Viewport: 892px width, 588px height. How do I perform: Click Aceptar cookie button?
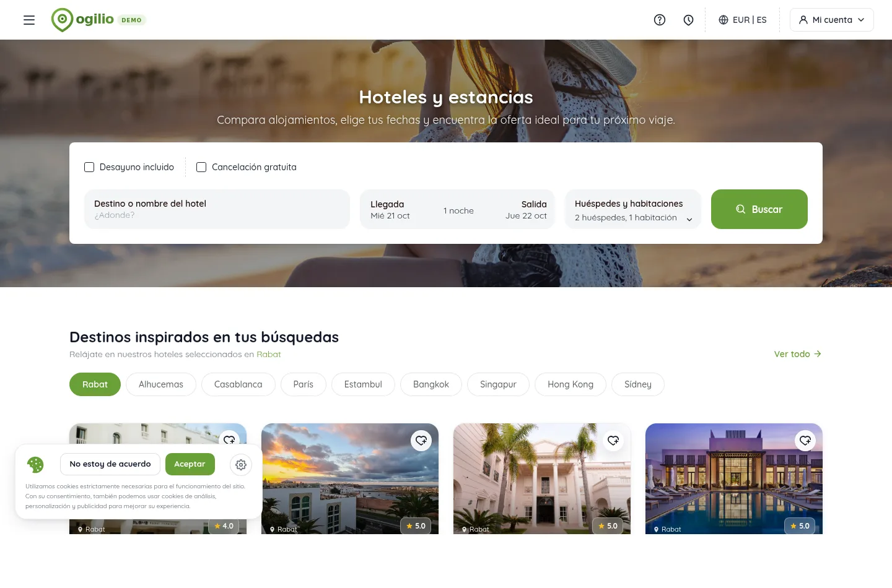(190, 464)
